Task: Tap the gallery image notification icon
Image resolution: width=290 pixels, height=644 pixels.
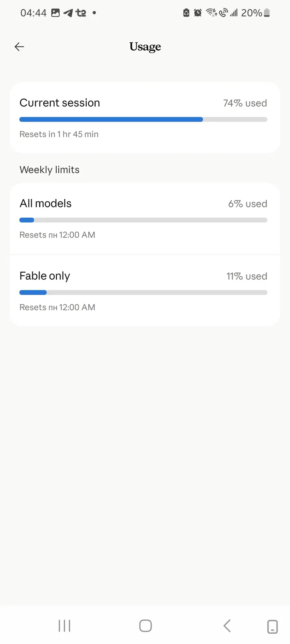Action: click(55, 13)
